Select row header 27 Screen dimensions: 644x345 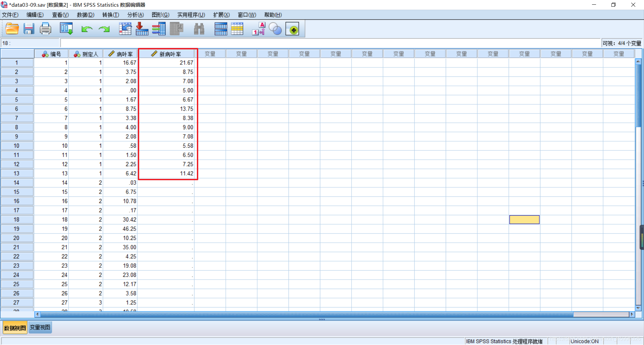(17, 303)
